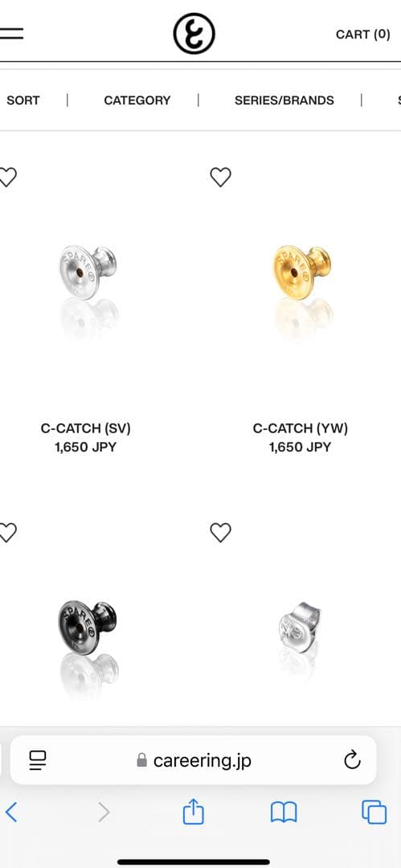Toggle heart above the black catch product
This screenshot has width=401, height=868.
tap(8, 533)
